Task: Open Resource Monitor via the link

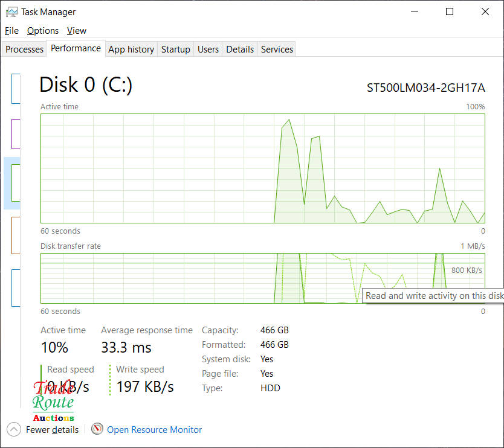Action: pos(154,430)
